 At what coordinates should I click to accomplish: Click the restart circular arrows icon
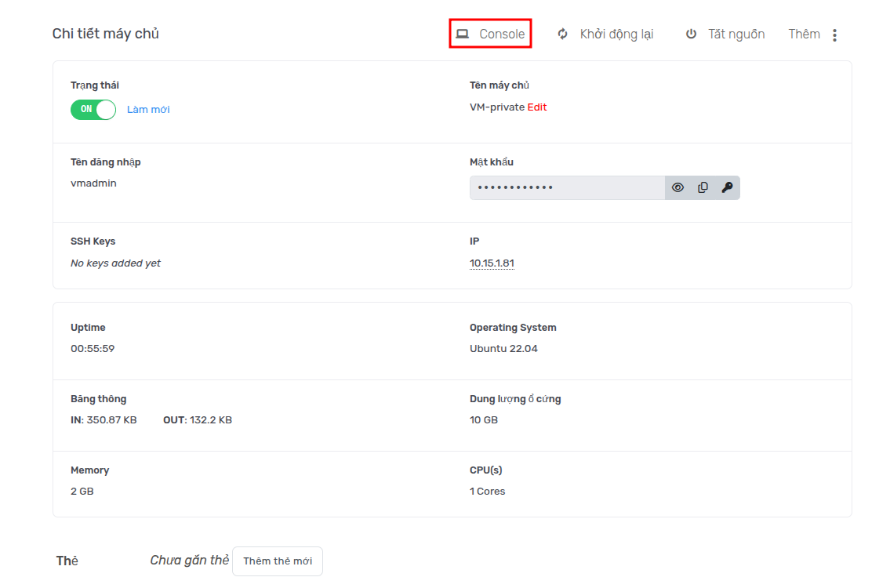click(x=563, y=34)
